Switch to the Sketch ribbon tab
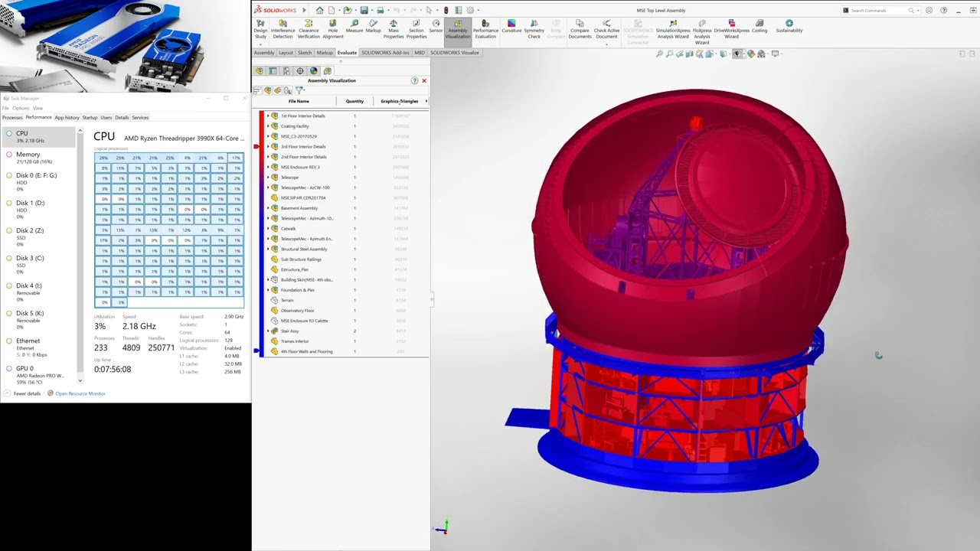This screenshot has width=980, height=551. coord(304,53)
